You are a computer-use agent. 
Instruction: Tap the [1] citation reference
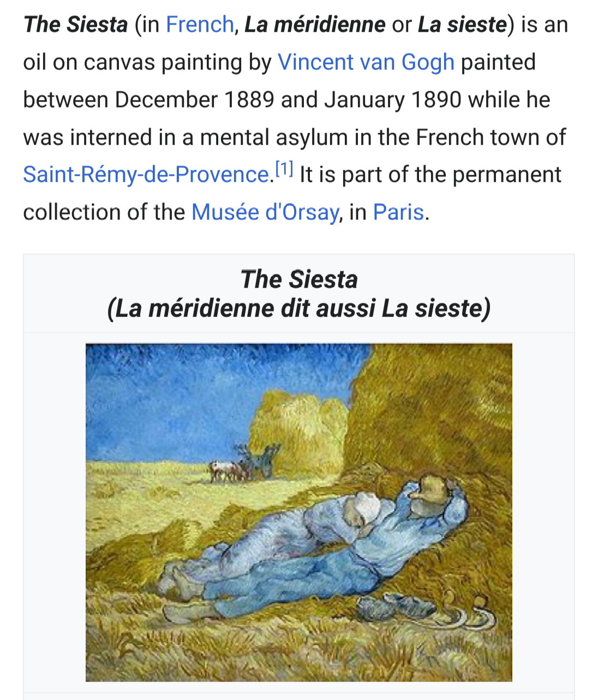click(x=284, y=170)
